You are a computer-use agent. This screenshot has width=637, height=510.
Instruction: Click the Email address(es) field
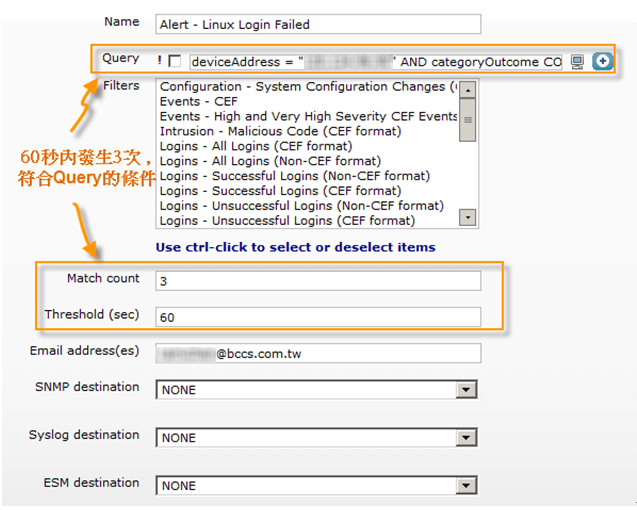(x=318, y=353)
